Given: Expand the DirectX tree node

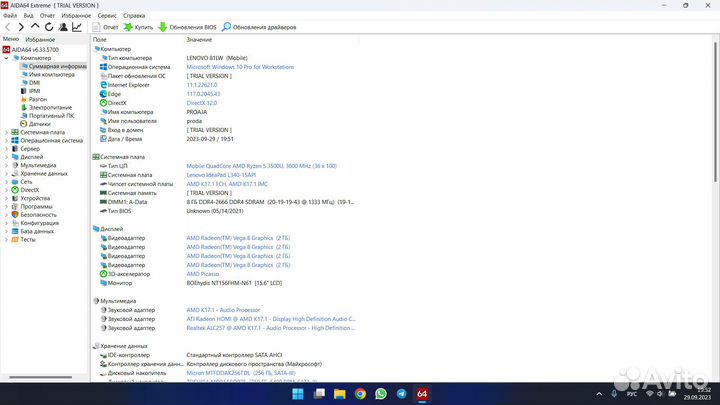Looking at the screenshot, I should click(x=6, y=190).
